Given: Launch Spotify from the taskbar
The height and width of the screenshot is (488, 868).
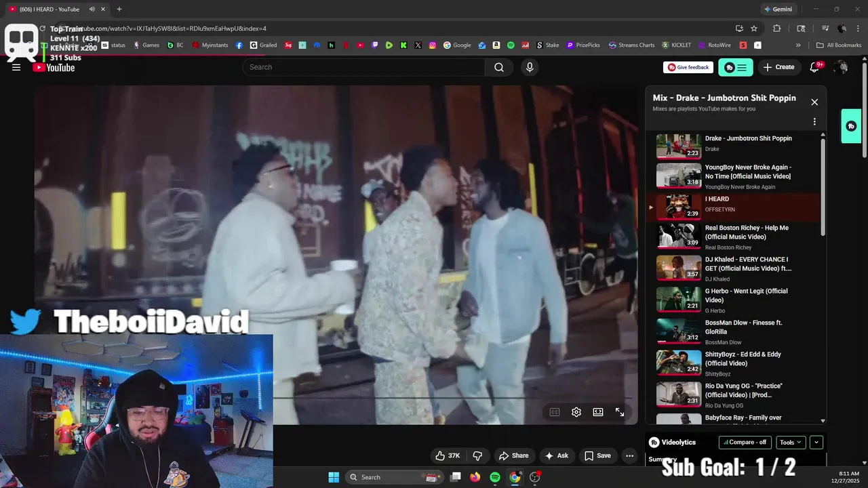Looking at the screenshot, I should [x=495, y=477].
